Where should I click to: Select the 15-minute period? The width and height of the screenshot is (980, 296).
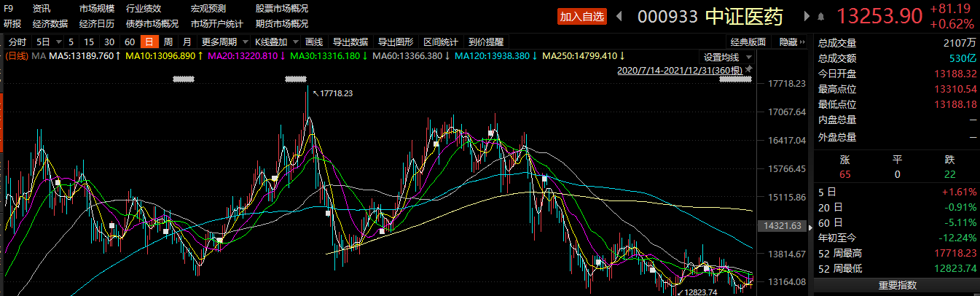pyautogui.click(x=89, y=42)
